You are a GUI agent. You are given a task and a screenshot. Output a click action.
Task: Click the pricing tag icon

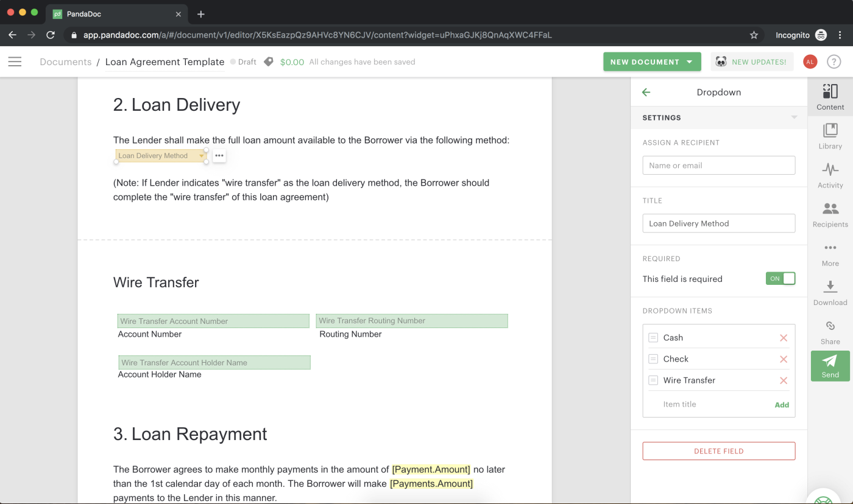268,61
